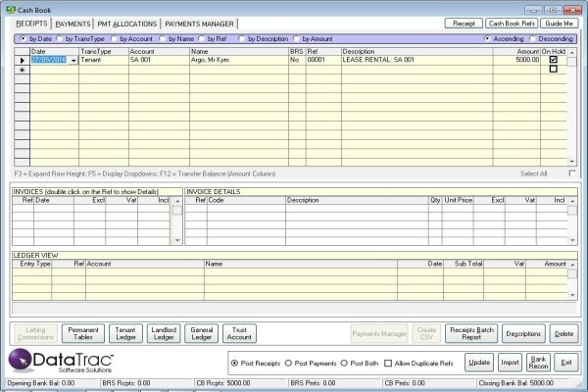Open the Landlord Ledger
This screenshot has width=588, height=392.
(x=164, y=333)
